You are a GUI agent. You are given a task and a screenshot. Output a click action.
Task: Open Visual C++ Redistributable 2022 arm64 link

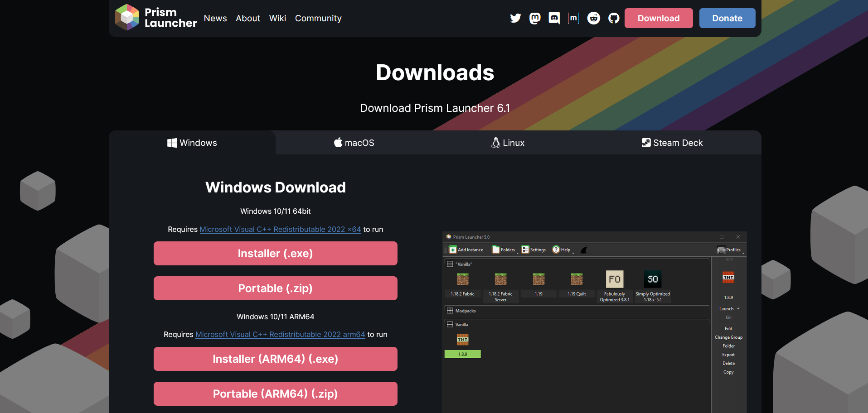[280, 334]
